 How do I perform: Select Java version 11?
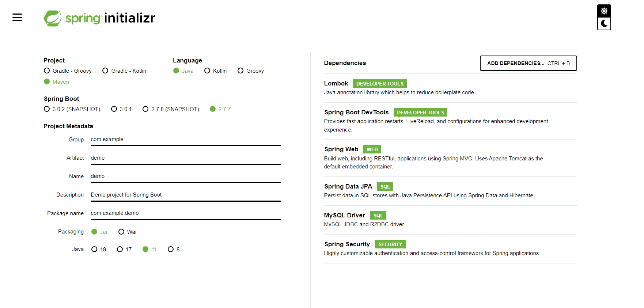[x=149, y=249]
